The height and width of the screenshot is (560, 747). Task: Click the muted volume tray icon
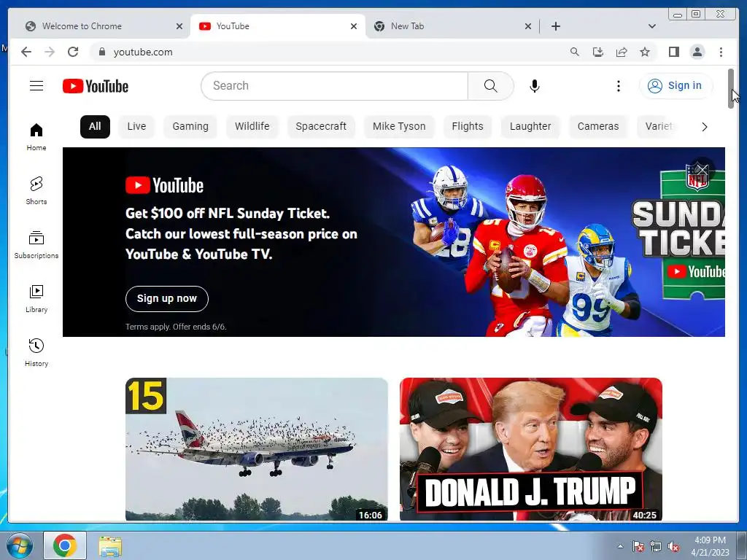(673, 547)
